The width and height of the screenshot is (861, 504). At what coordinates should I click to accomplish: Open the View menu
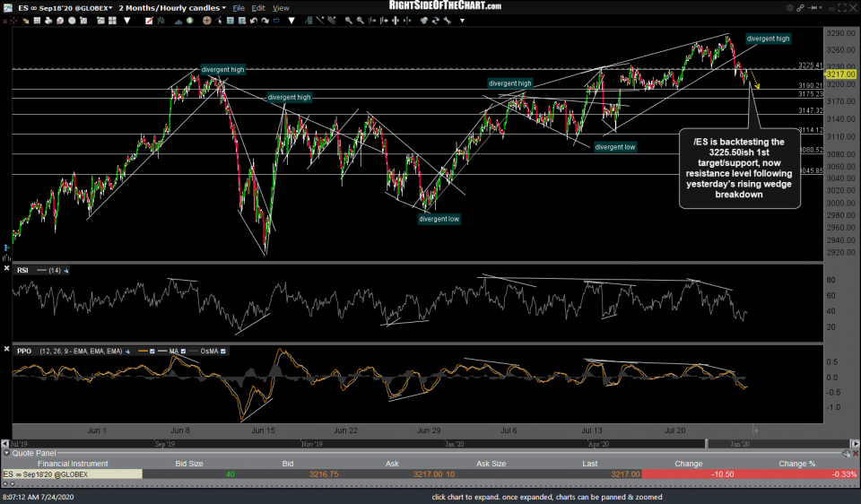[281, 8]
